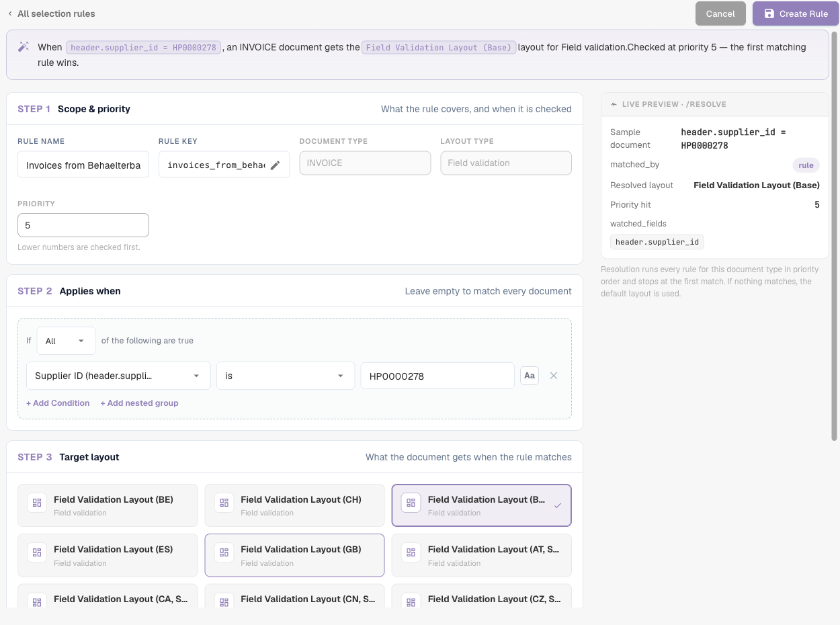Open the All match-mode dropdown
The image size is (840, 625).
click(66, 341)
